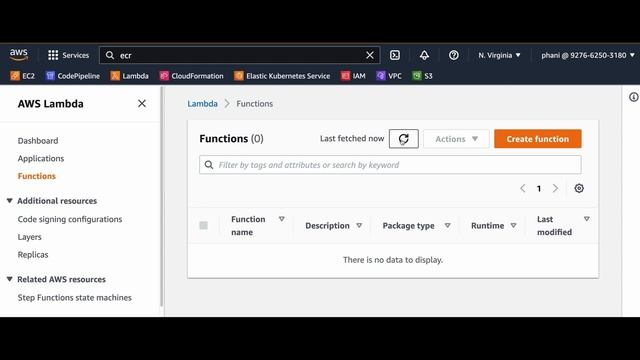Sort by Package type column arrow

447,225
